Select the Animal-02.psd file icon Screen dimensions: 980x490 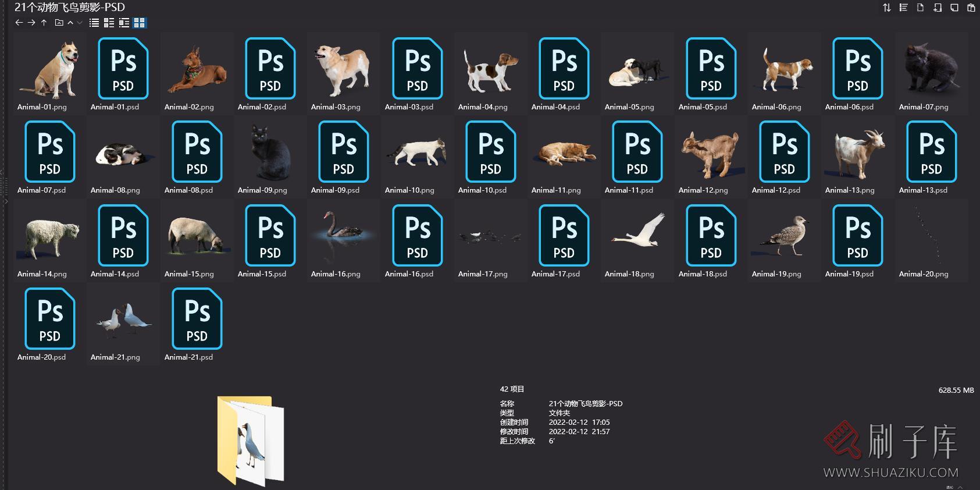pyautogui.click(x=270, y=69)
